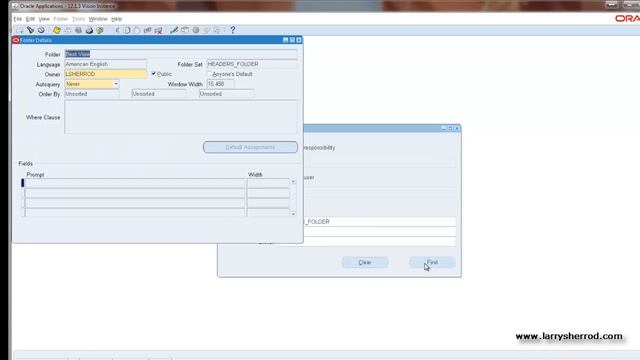Click the red Oracle icon in Folder Details title

(16, 40)
